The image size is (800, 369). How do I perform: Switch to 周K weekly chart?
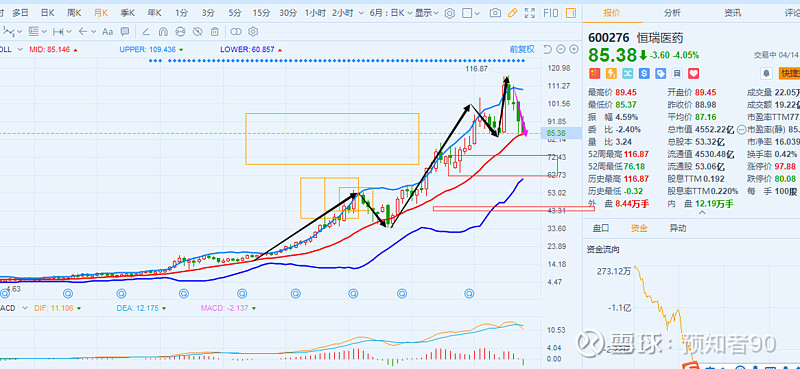(74, 13)
